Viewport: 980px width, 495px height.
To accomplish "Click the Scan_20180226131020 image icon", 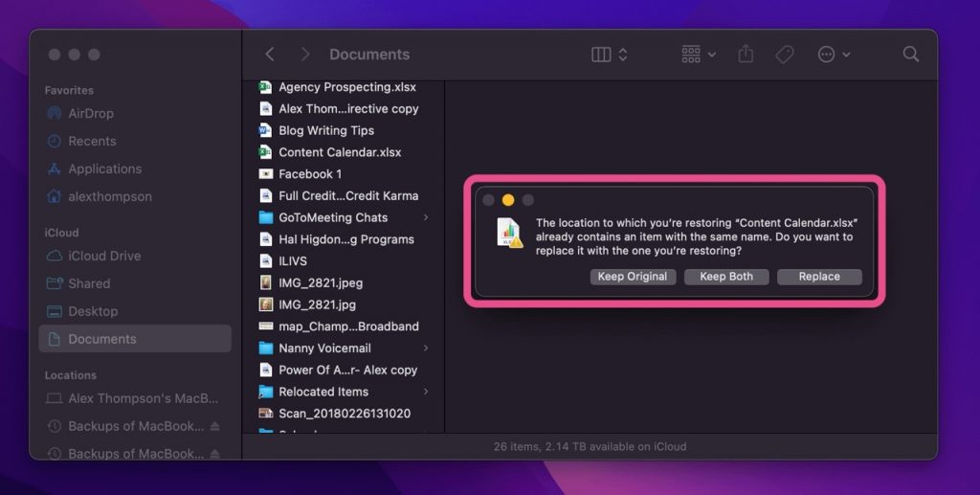I will tap(266, 413).
